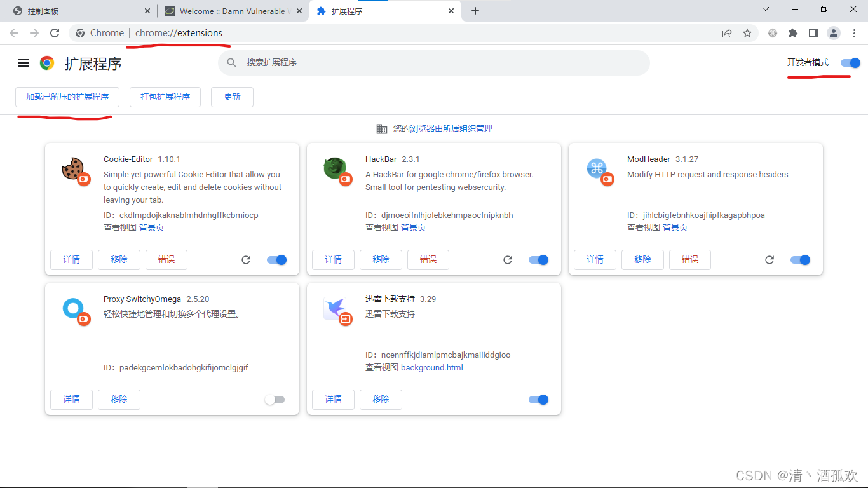Toggle 开发者模式 switch
Image resolution: width=868 pixels, height=488 pixels.
(850, 63)
